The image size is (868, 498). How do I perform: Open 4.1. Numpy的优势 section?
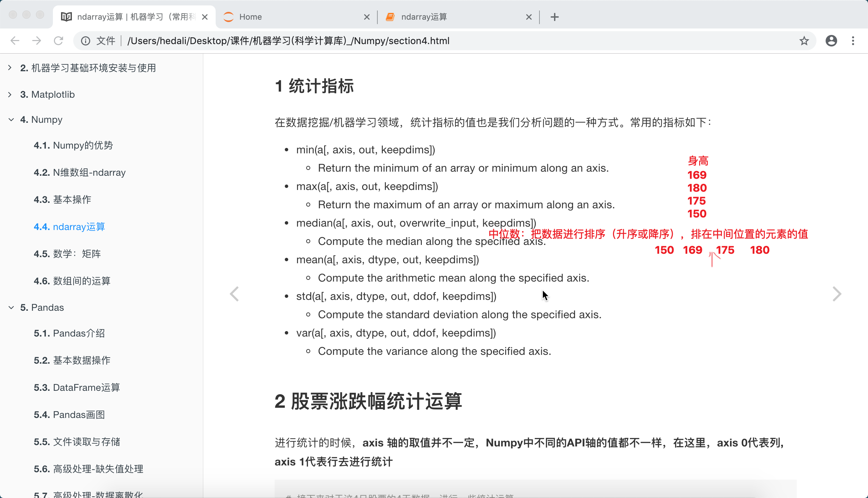point(73,146)
